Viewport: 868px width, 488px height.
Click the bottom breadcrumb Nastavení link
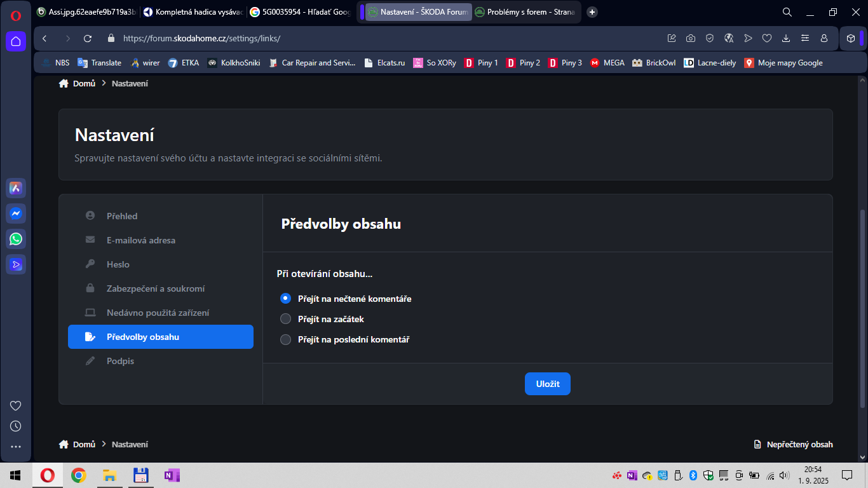(x=130, y=444)
